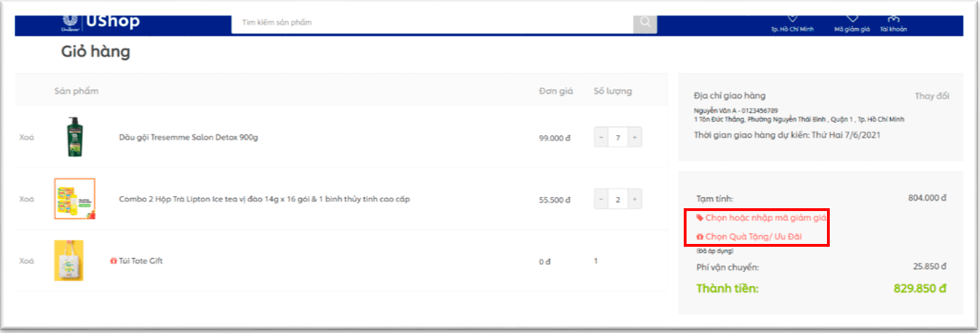Viewport: 980px width, 333px height.
Task: Click the Tresemme quantity field showing 7
Action: pyautogui.click(x=618, y=137)
